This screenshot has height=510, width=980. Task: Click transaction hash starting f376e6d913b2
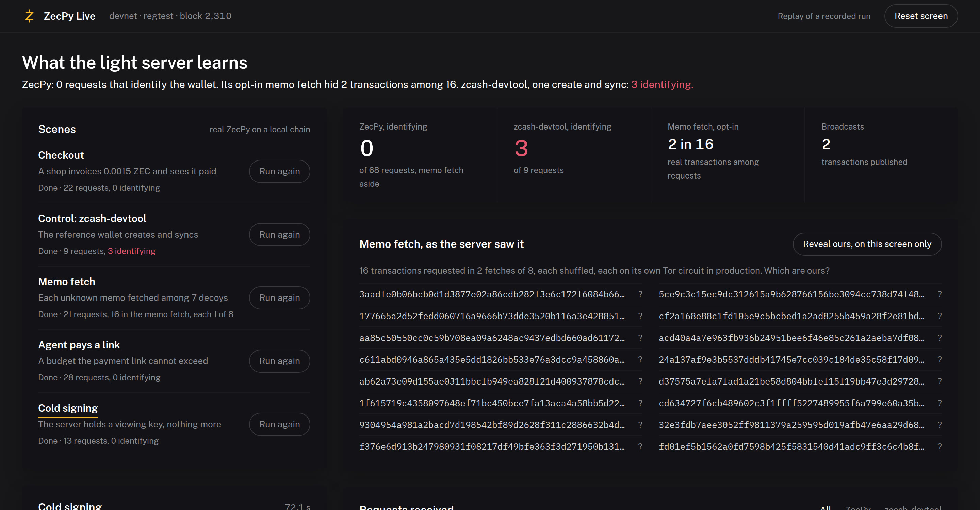tap(492, 446)
